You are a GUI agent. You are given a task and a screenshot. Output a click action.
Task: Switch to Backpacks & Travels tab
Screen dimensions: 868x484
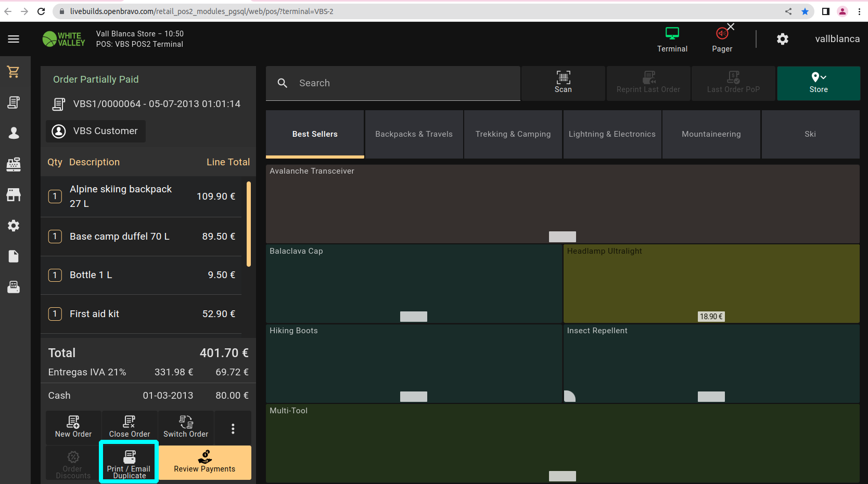[414, 134]
